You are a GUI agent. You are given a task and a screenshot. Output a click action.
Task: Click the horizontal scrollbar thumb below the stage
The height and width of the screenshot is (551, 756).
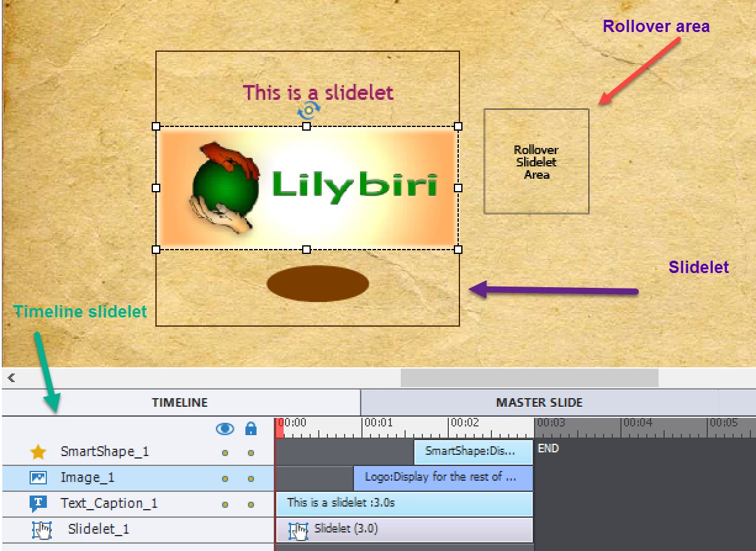(x=529, y=377)
